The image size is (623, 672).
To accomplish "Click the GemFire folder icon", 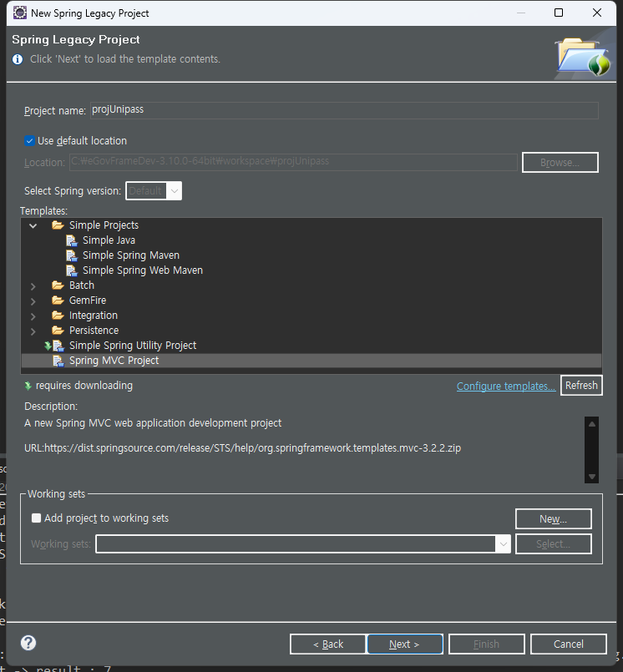I will coord(58,300).
